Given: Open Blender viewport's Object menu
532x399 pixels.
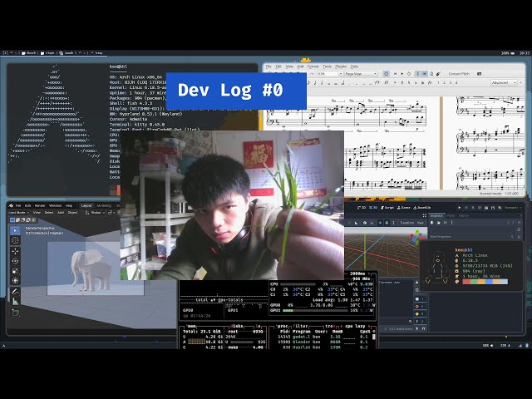Looking at the screenshot, I should point(72,213).
